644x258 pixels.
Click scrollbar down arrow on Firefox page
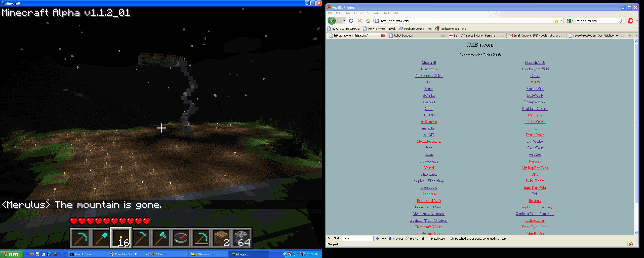(x=636, y=233)
